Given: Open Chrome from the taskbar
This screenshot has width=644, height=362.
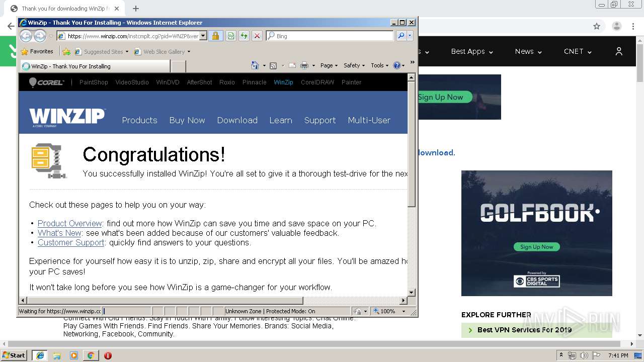Looking at the screenshot, I should (x=91, y=355).
